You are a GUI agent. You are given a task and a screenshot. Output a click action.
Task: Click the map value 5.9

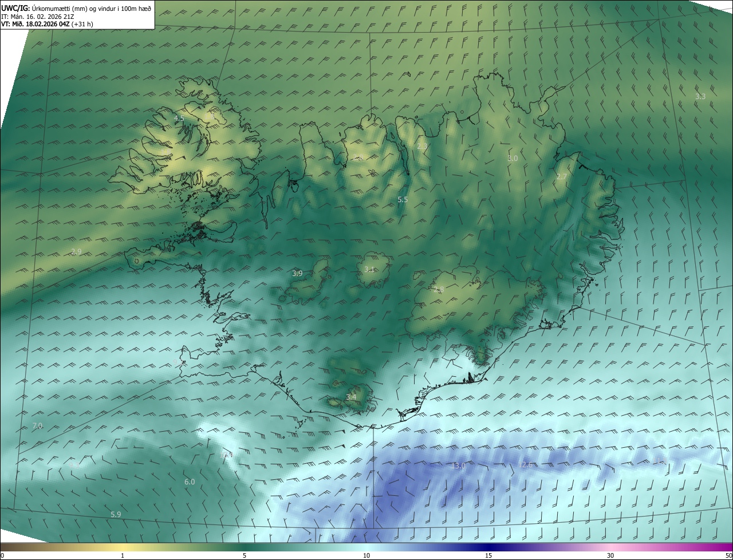[116, 515]
